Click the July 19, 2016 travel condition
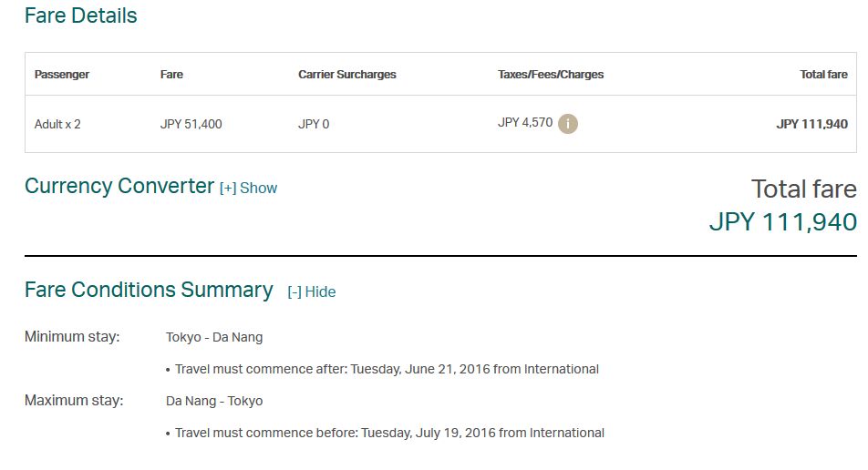The image size is (868, 470). coord(389,433)
